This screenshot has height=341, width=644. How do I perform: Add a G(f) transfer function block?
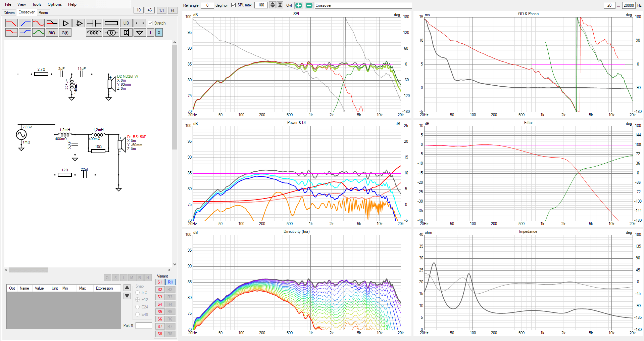pyautogui.click(x=65, y=33)
